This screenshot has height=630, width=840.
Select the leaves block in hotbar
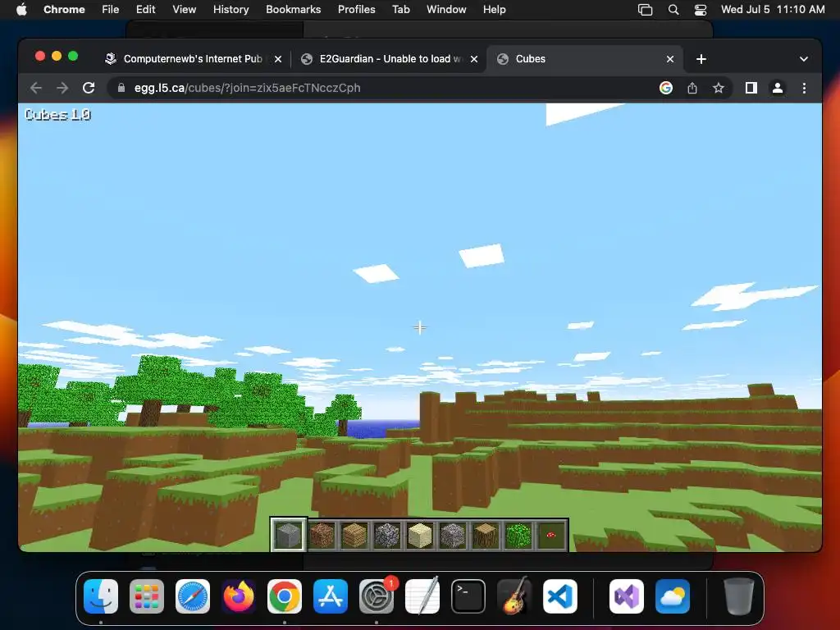(x=518, y=535)
